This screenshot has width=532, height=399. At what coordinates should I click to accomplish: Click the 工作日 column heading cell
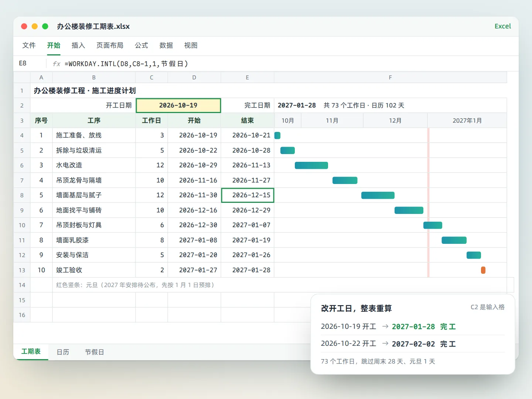[151, 120]
